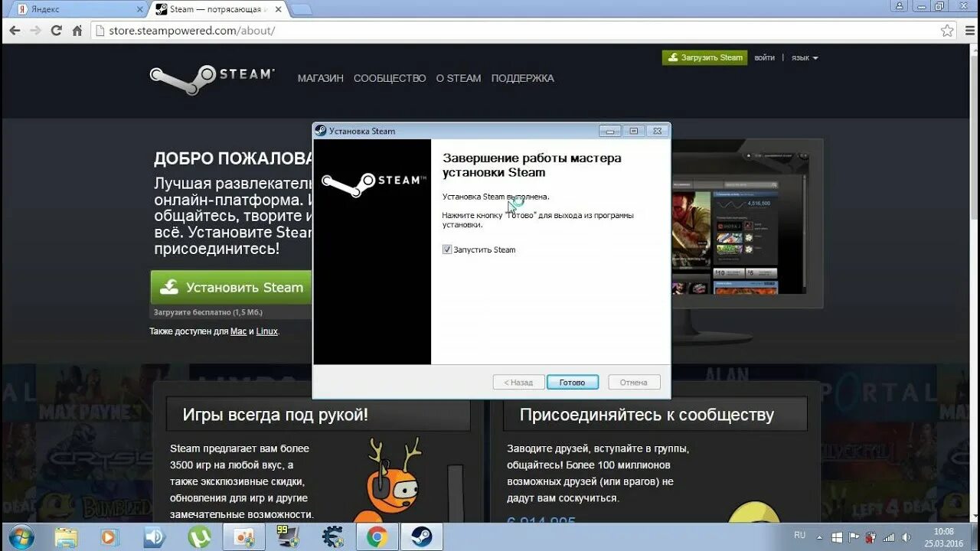This screenshot has width=980, height=551.
Task: Open the О STEAM menu item
Action: (459, 78)
